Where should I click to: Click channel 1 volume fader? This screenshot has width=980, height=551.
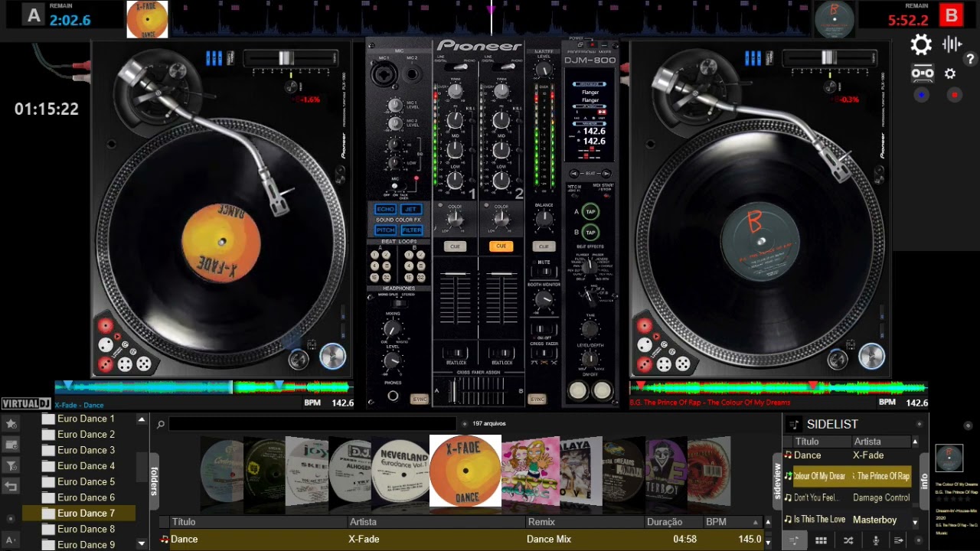tap(456, 273)
